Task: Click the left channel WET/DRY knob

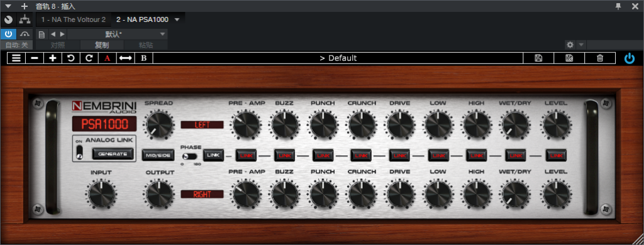Action: click(516, 125)
